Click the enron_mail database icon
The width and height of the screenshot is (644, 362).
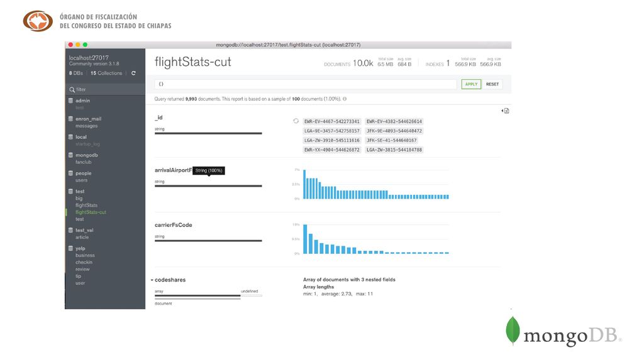coord(70,119)
